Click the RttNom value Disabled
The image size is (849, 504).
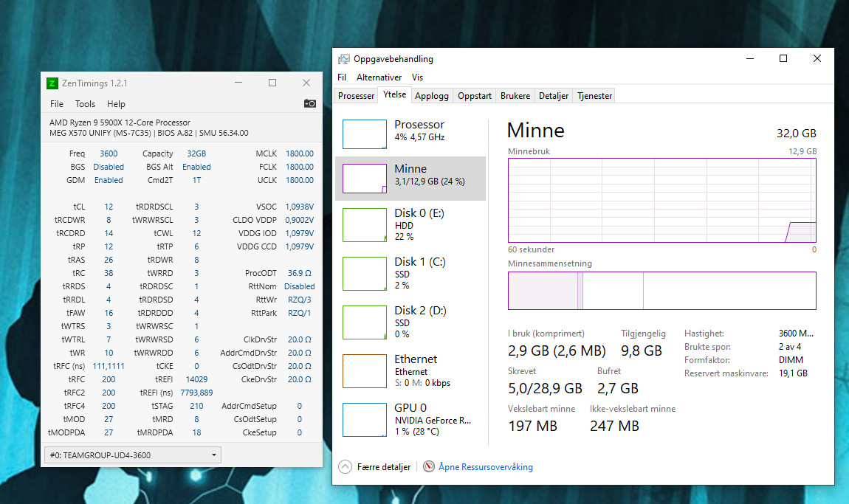click(300, 286)
